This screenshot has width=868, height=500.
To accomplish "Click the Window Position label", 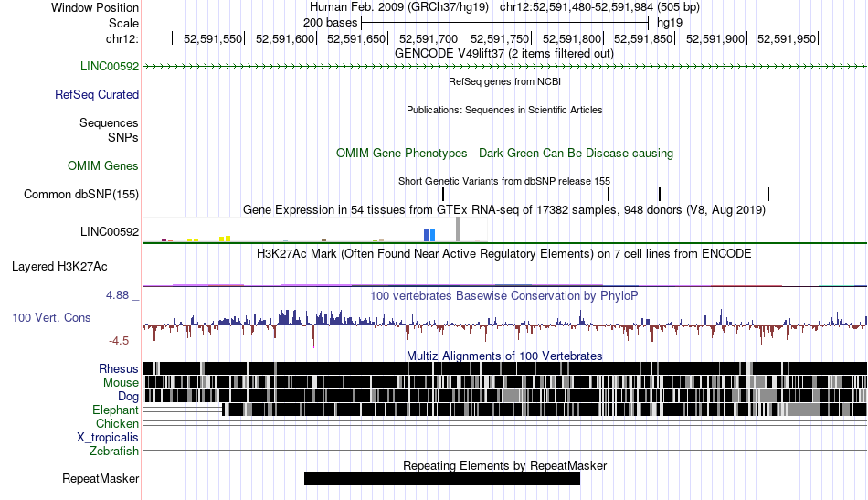I will coord(95,7).
